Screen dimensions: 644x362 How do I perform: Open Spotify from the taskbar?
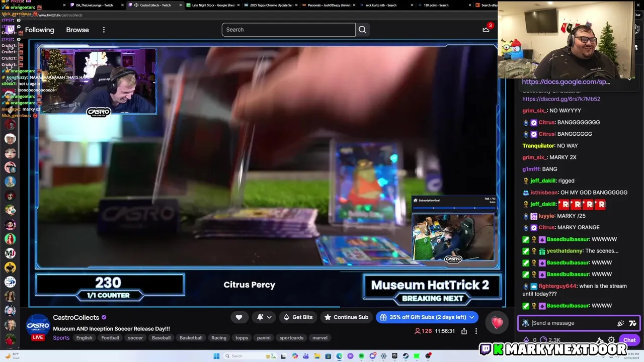361,356
